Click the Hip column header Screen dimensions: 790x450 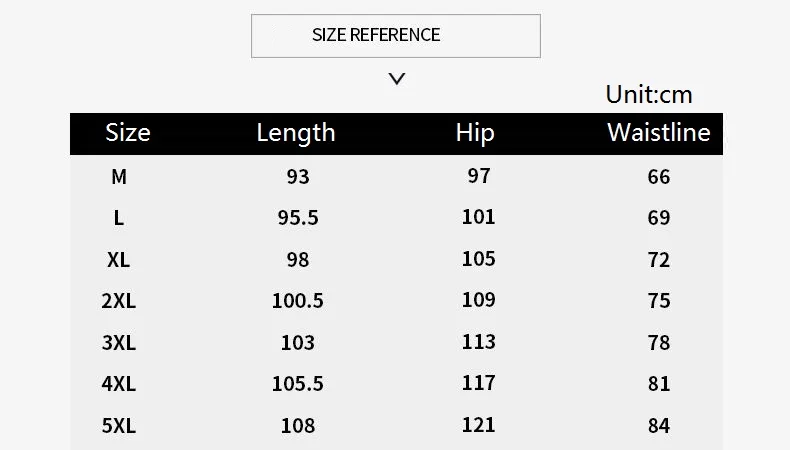coord(475,134)
